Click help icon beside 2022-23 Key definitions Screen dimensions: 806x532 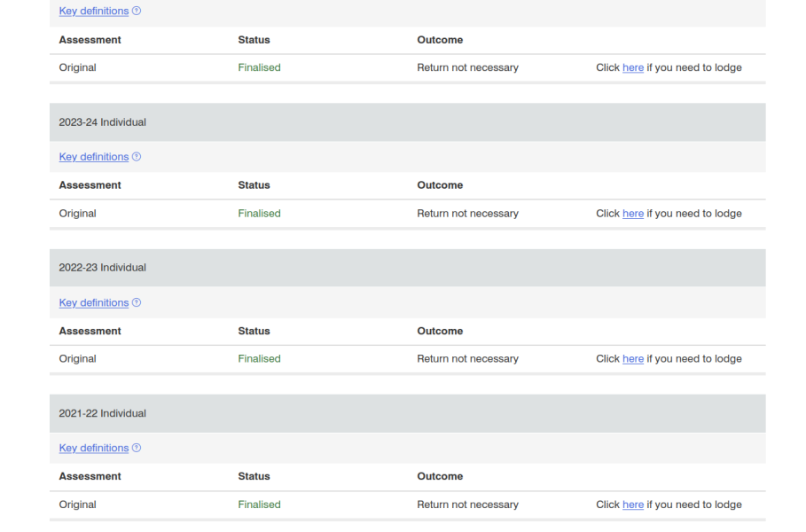(137, 302)
